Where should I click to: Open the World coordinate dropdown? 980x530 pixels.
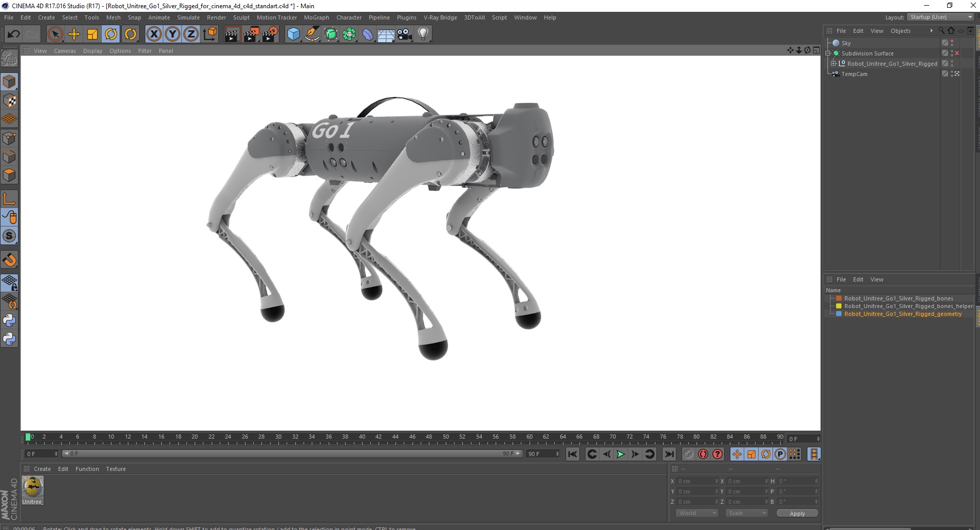pos(696,513)
